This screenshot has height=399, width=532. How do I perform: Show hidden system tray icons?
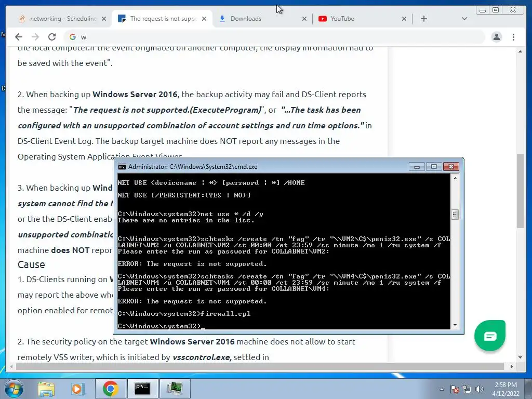pyautogui.click(x=442, y=389)
